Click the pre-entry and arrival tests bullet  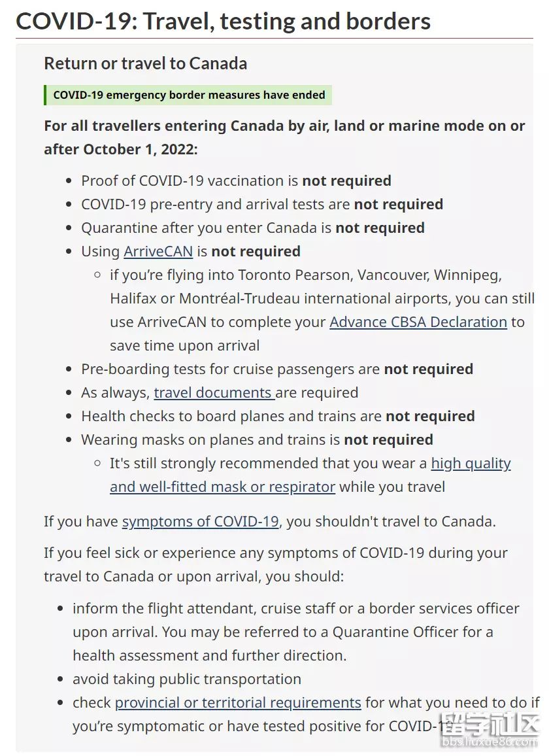pos(261,205)
